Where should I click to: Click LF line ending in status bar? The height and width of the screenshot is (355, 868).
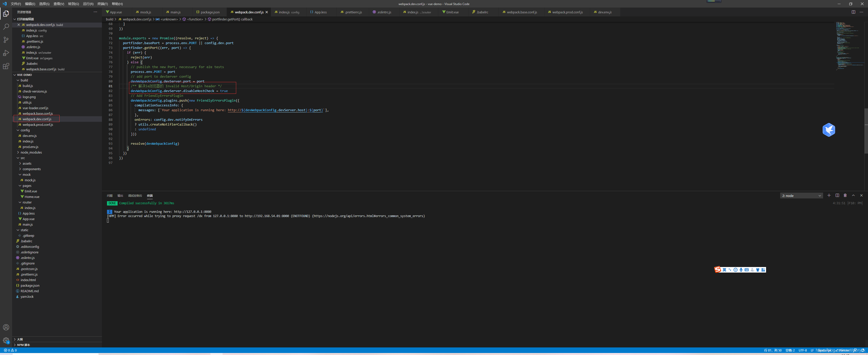click(x=812, y=350)
